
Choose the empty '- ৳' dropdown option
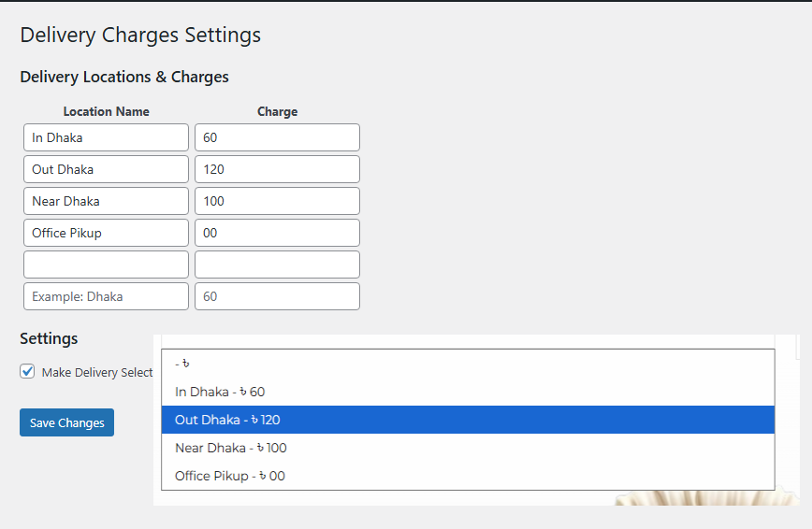point(468,364)
